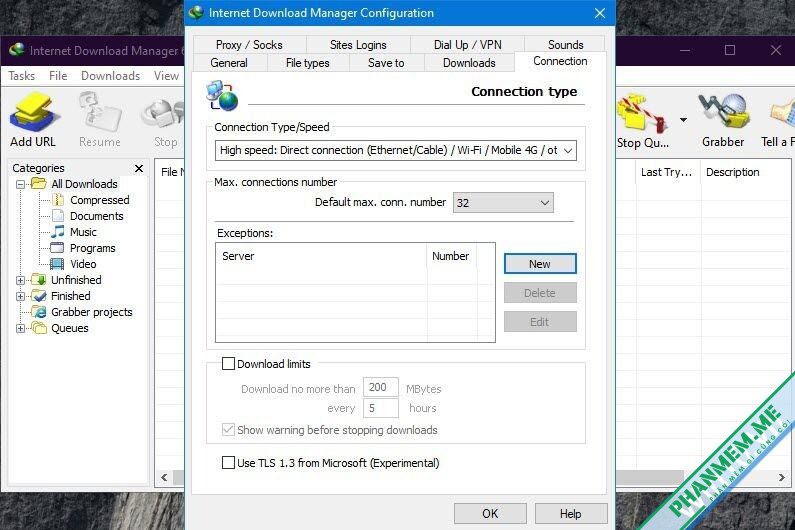Click IDM logo in main window title bar
The height and width of the screenshot is (530, 795).
coord(17,50)
